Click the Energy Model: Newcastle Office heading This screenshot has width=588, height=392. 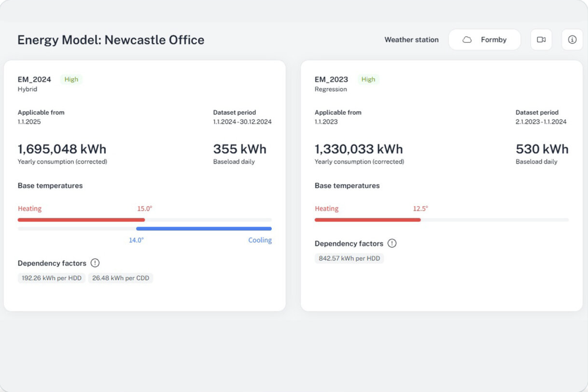(111, 40)
